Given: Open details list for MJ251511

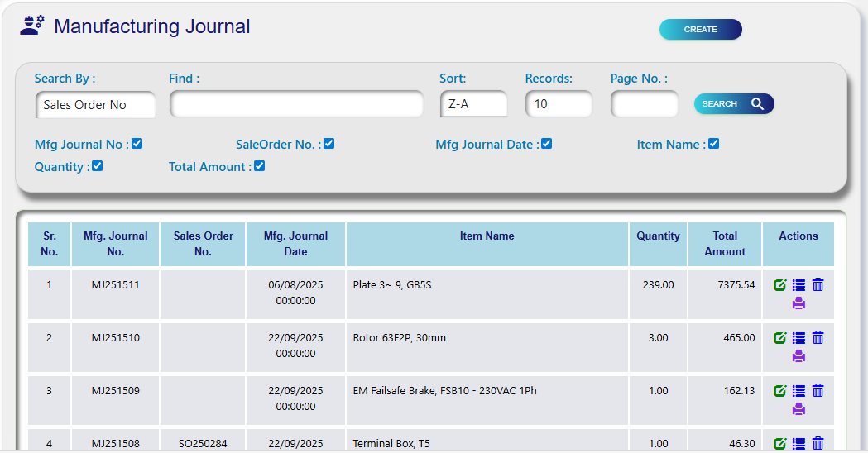Looking at the screenshot, I should pyautogui.click(x=798, y=285).
